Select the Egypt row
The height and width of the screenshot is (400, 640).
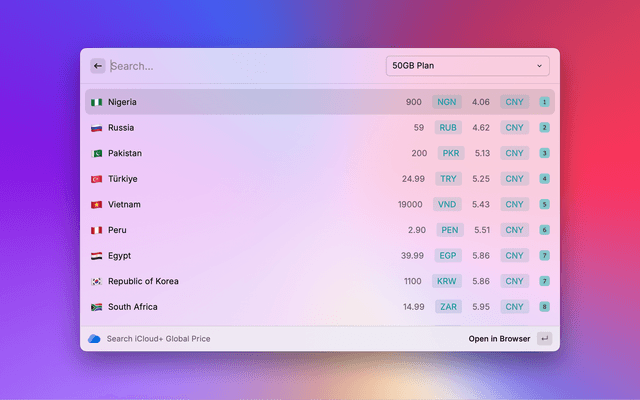[x=320, y=256]
